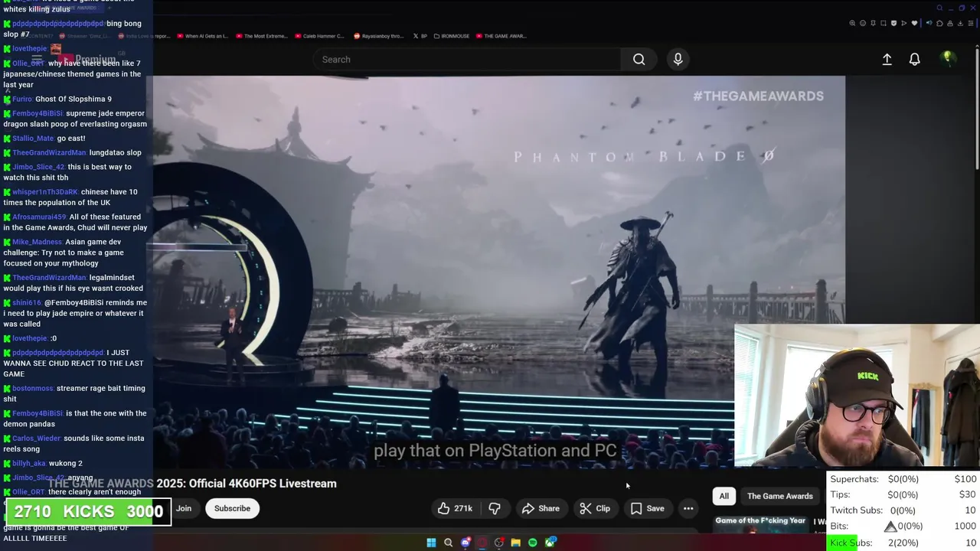The height and width of the screenshot is (551, 980).
Task: Click chat username bostonmoss
Action: [33, 388]
